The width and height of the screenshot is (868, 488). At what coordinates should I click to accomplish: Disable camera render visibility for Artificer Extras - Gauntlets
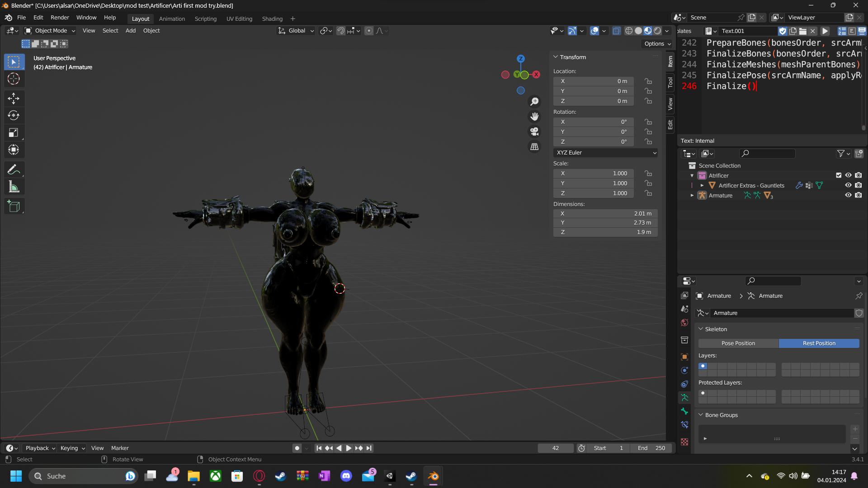(x=859, y=185)
